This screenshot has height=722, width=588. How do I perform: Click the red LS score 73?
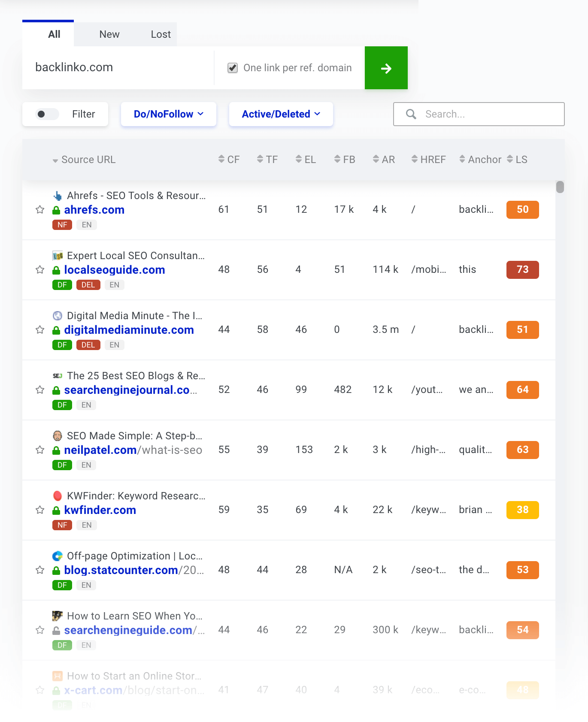(522, 270)
